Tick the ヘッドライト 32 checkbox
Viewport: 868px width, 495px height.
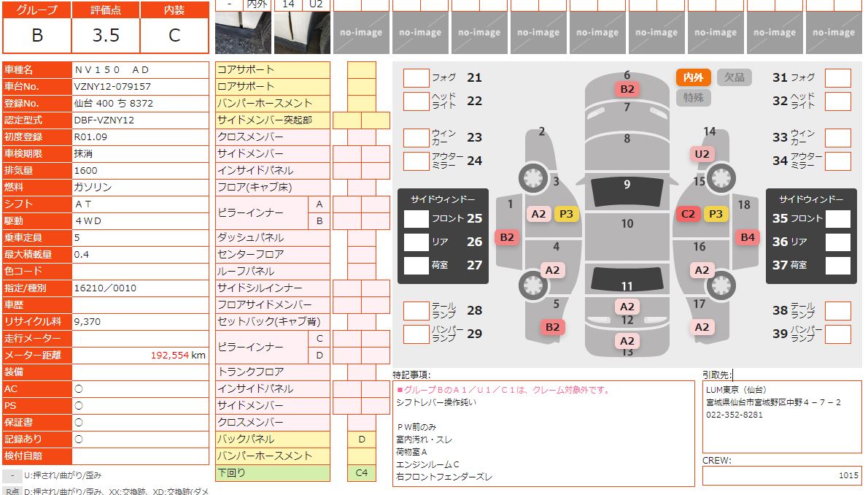tap(838, 101)
